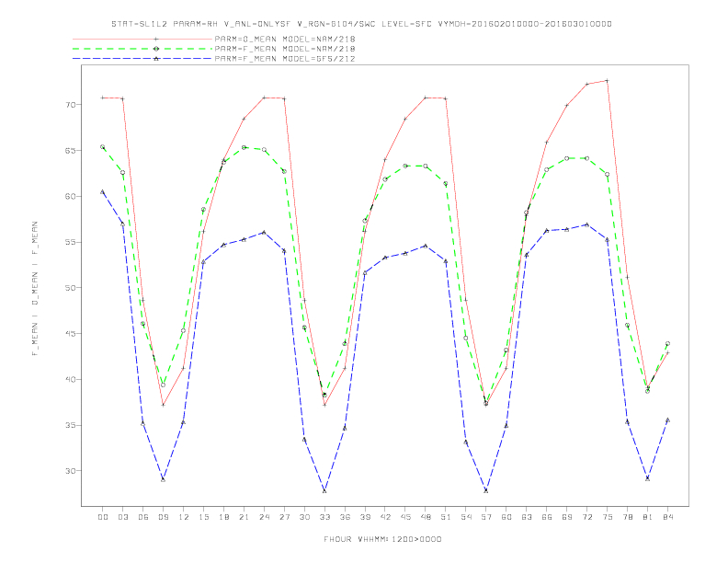Click y-axis tick label 35
Viewport: 728px width, 563px height.
click(70, 426)
